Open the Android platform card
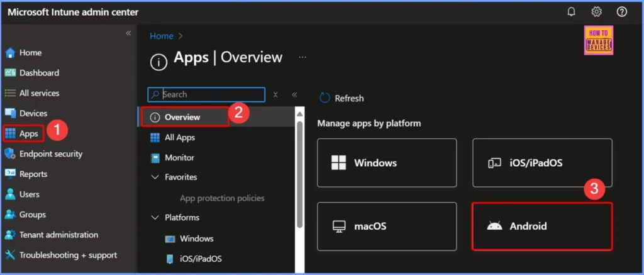 click(x=542, y=226)
